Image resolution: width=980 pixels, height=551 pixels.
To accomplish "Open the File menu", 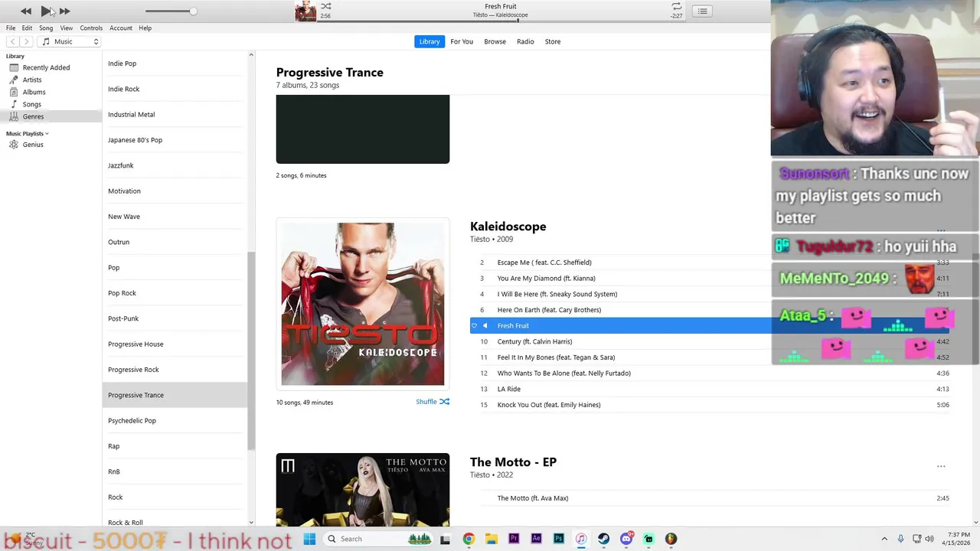I will coord(11,28).
